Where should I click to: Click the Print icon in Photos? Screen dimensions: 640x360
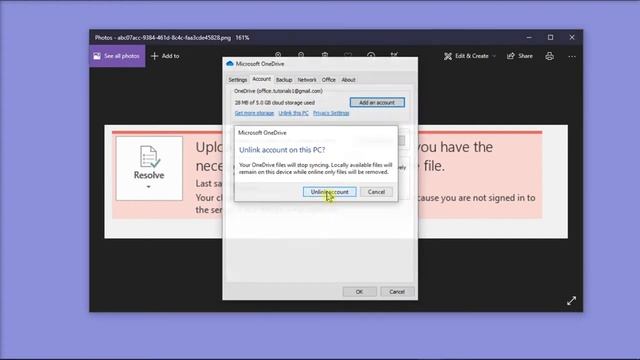point(549,56)
